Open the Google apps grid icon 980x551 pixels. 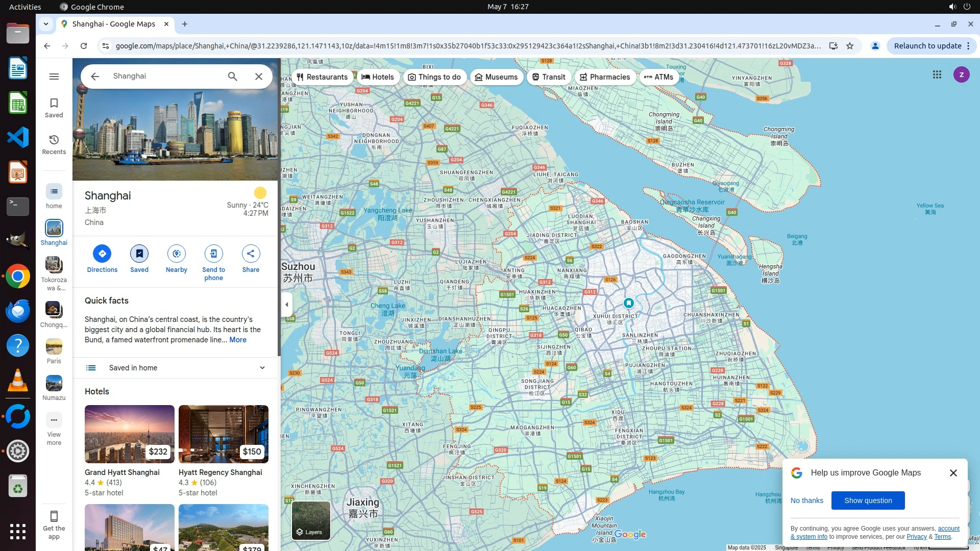[x=937, y=75]
